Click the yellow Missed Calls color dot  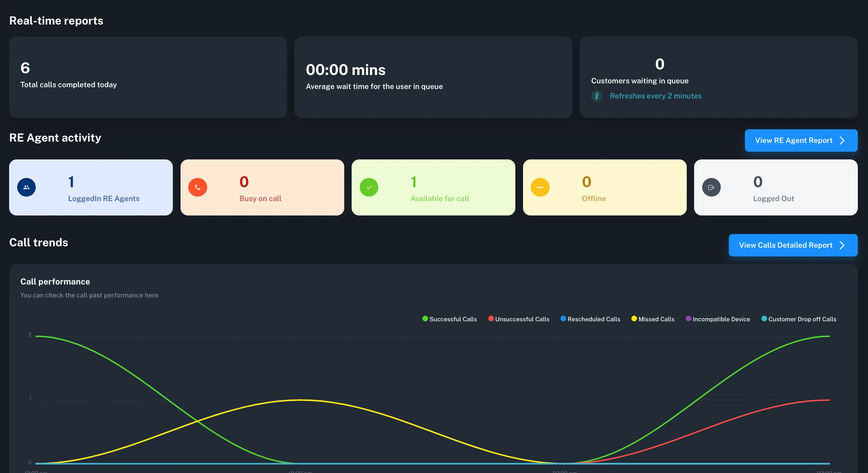(634, 318)
